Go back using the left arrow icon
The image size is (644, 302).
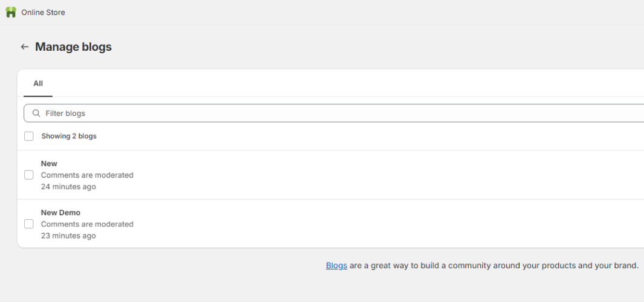point(25,47)
